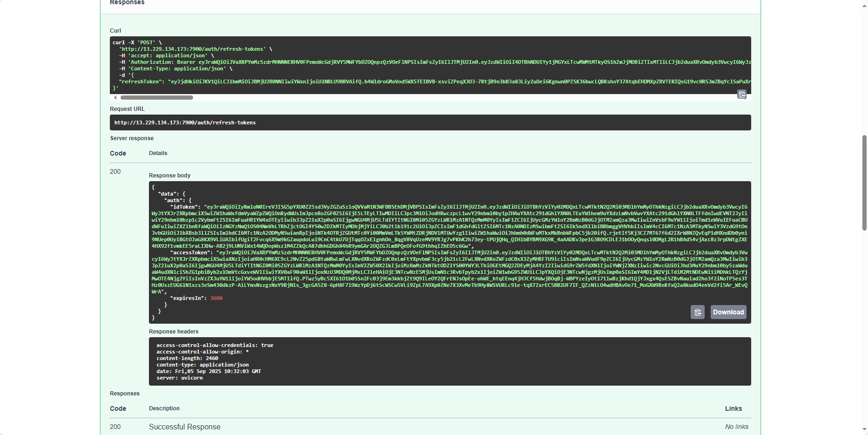Click the idToken key in response

185,207
